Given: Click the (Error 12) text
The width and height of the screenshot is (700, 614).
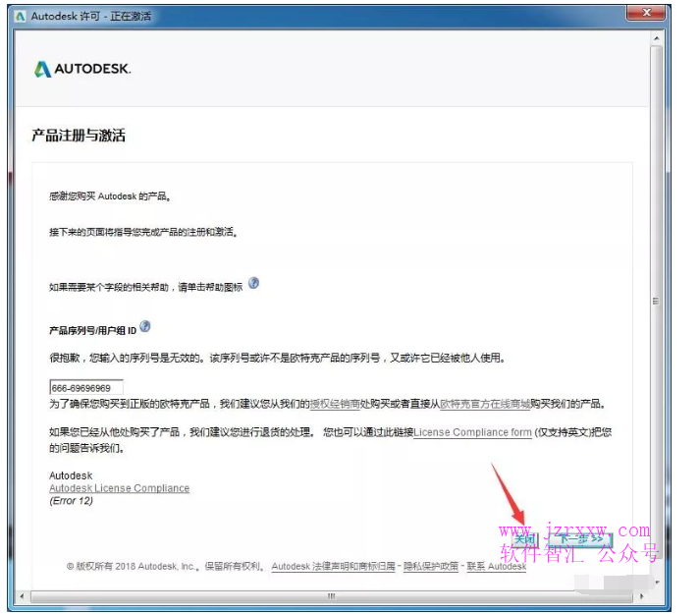Looking at the screenshot, I should click(71, 501).
